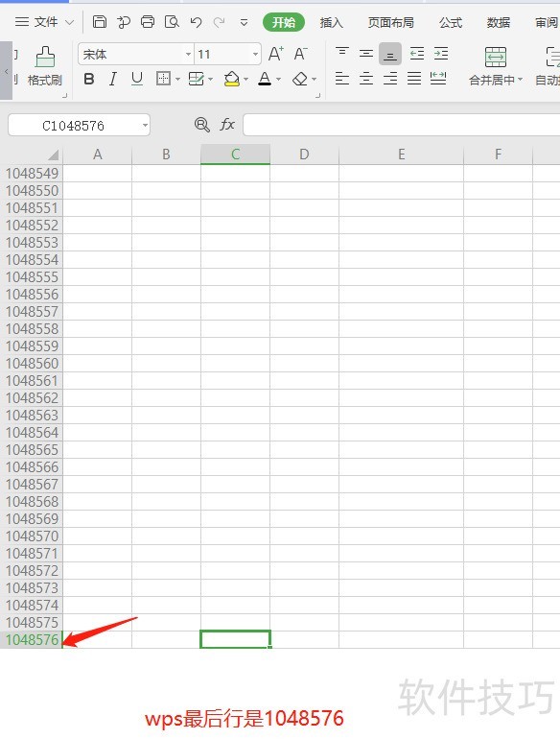Viewport: 560px width, 739px height.
Task: Increase font size with A+ icon
Action: (x=276, y=54)
